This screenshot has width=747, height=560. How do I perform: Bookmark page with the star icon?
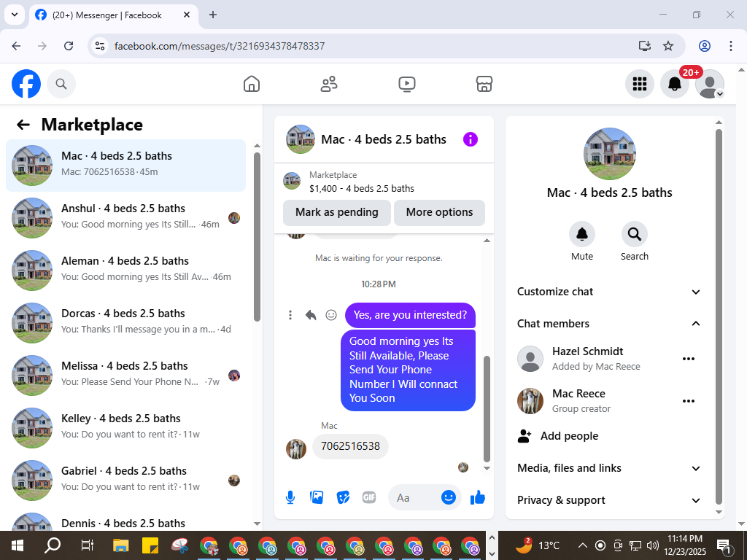pyautogui.click(x=668, y=46)
